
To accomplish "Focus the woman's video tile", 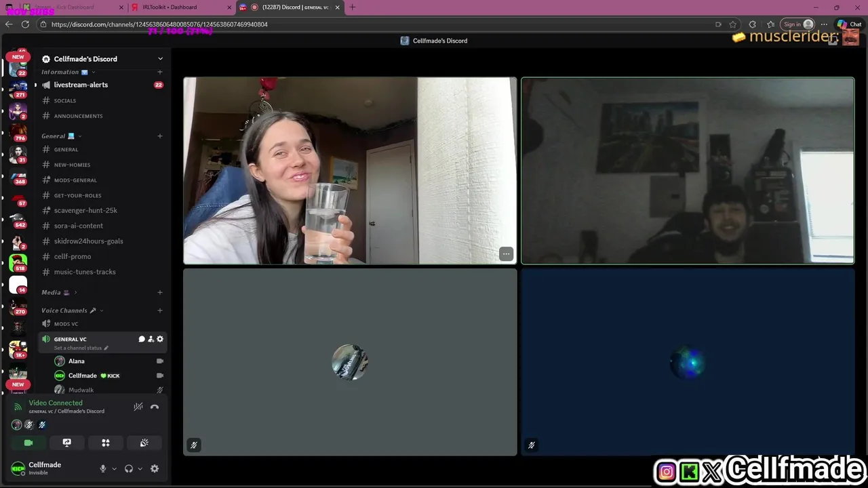I will (x=350, y=170).
